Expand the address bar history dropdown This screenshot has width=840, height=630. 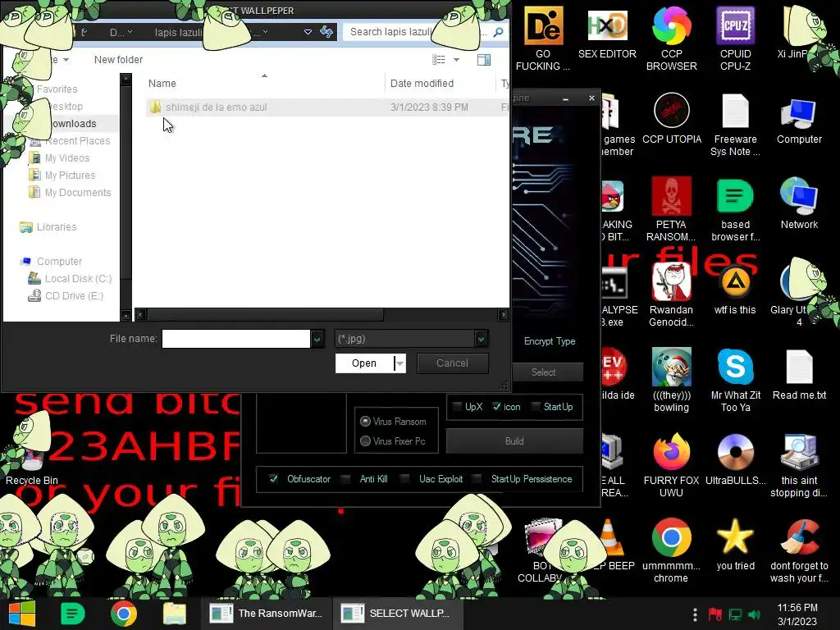[308, 32]
